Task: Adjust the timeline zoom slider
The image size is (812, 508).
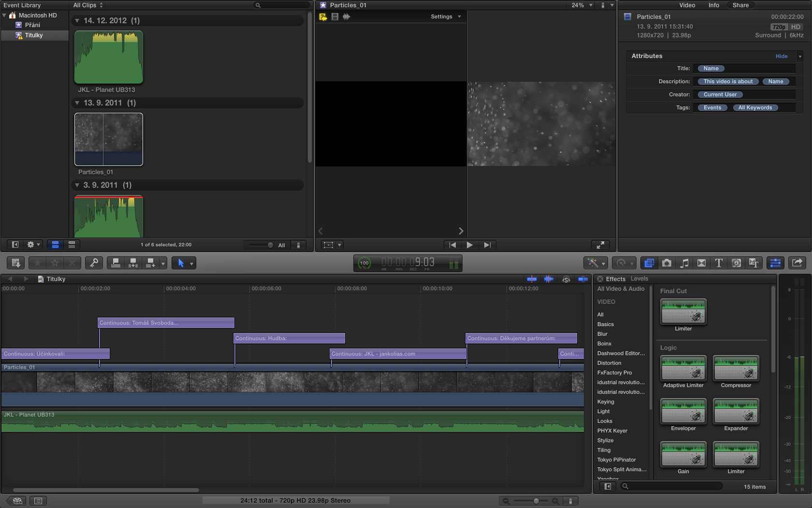Action: point(536,501)
